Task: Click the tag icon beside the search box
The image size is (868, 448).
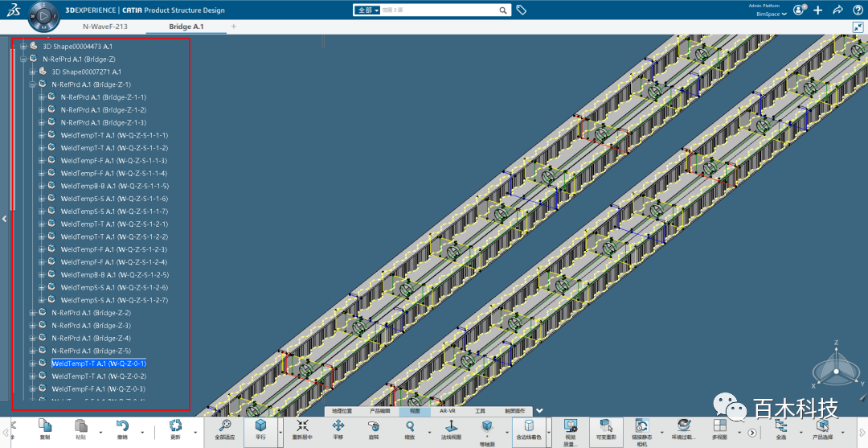Action: (x=522, y=10)
